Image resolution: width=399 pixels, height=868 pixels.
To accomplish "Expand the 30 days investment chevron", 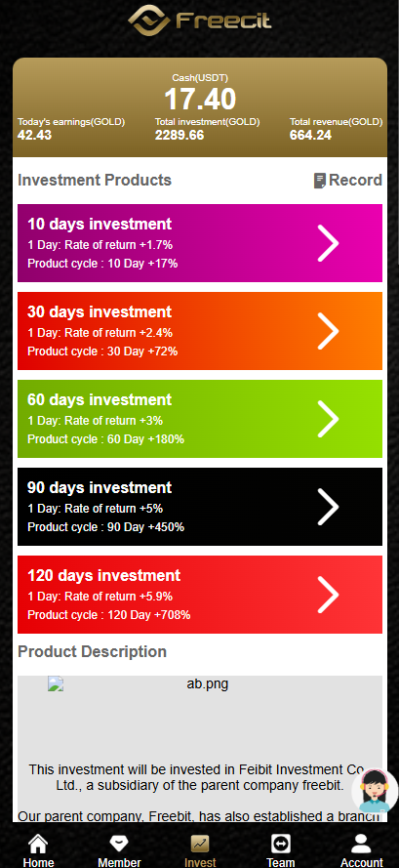I will click(328, 331).
